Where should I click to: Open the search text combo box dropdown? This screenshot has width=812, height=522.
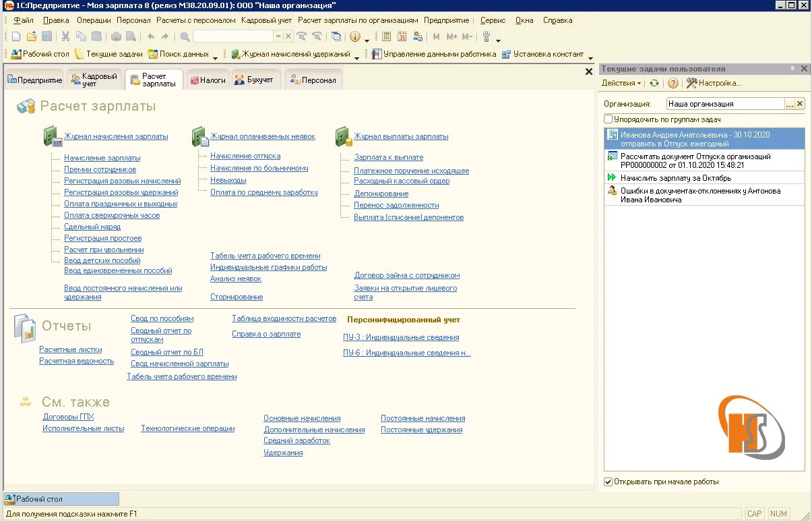coord(278,36)
